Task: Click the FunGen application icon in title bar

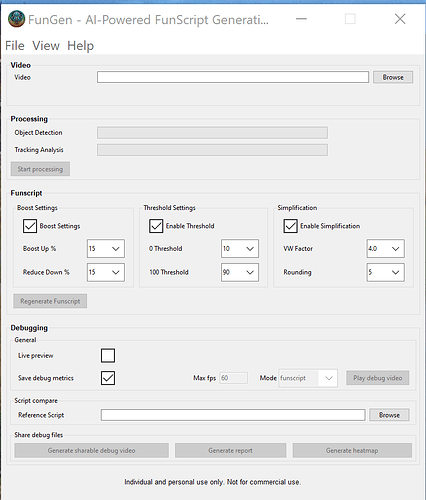Action: pyautogui.click(x=16, y=19)
